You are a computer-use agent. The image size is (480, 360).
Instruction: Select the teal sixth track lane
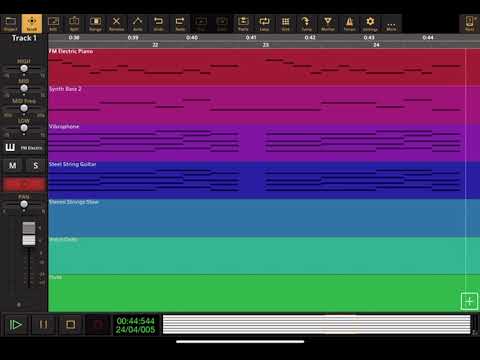click(264, 255)
